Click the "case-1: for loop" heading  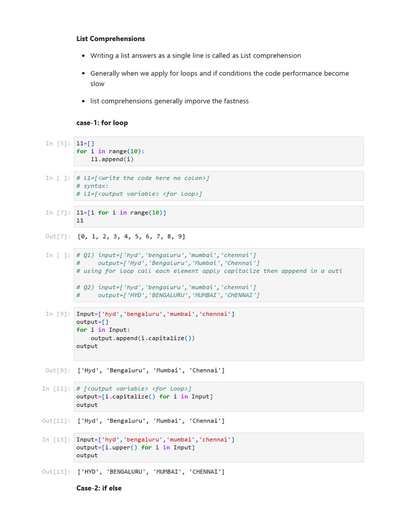click(x=102, y=123)
